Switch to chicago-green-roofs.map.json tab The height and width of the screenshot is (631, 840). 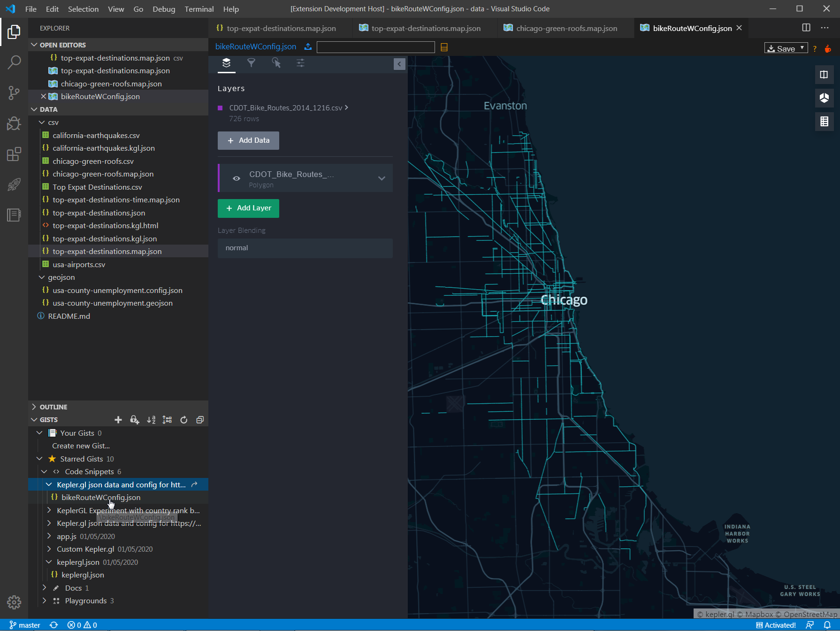pos(566,28)
